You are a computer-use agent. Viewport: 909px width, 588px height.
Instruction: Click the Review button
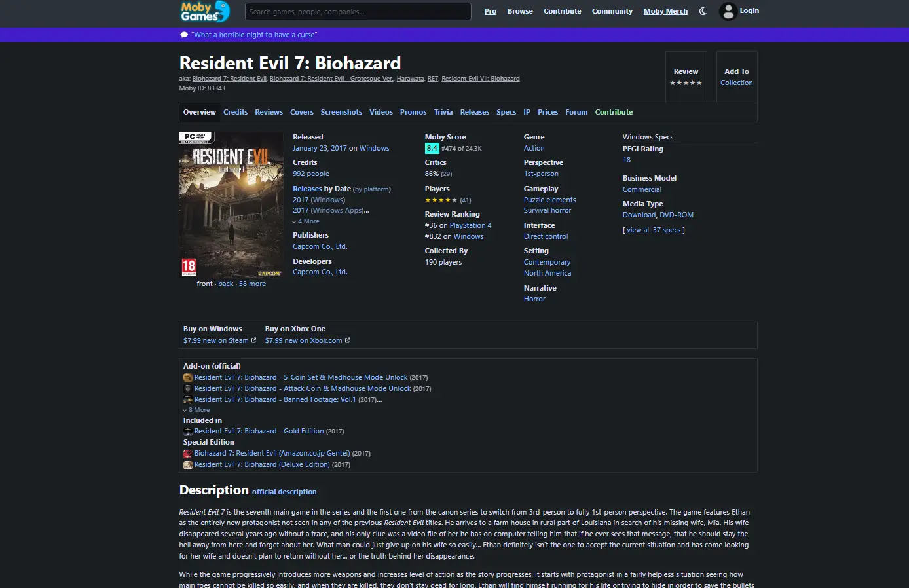(686, 77)
